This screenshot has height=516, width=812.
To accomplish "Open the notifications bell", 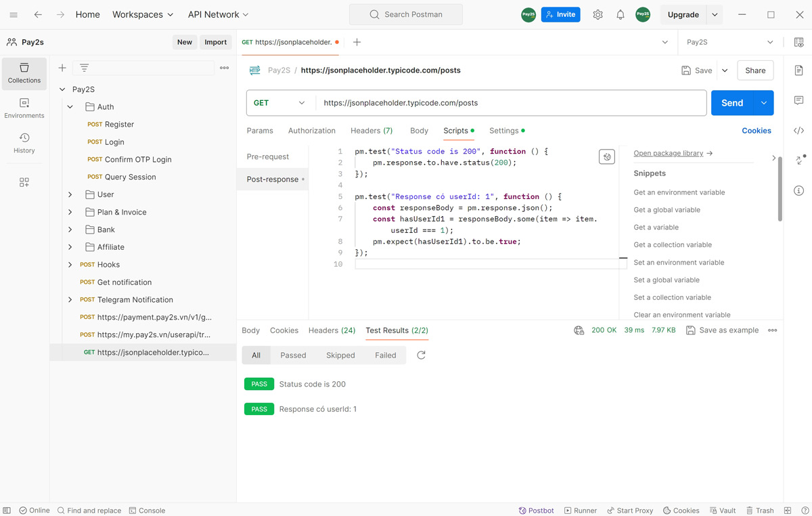I will click(x=621, y=14).
